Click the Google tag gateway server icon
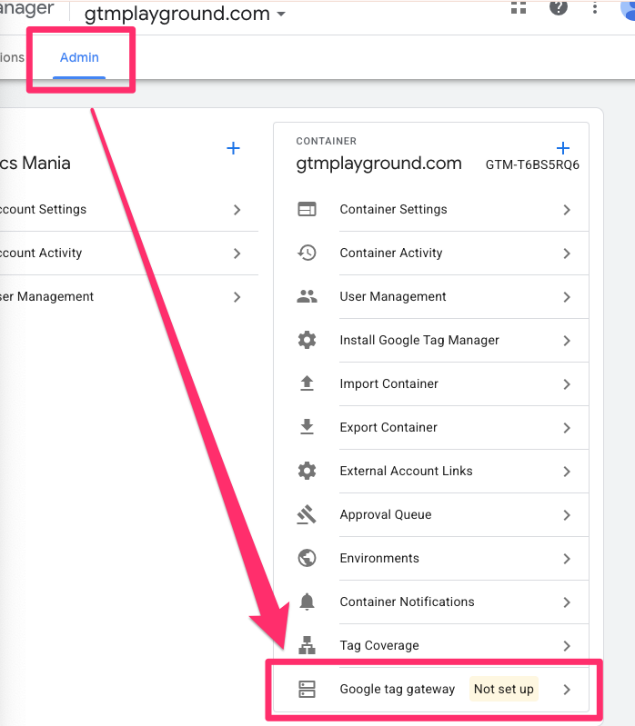 pos(307,689)
